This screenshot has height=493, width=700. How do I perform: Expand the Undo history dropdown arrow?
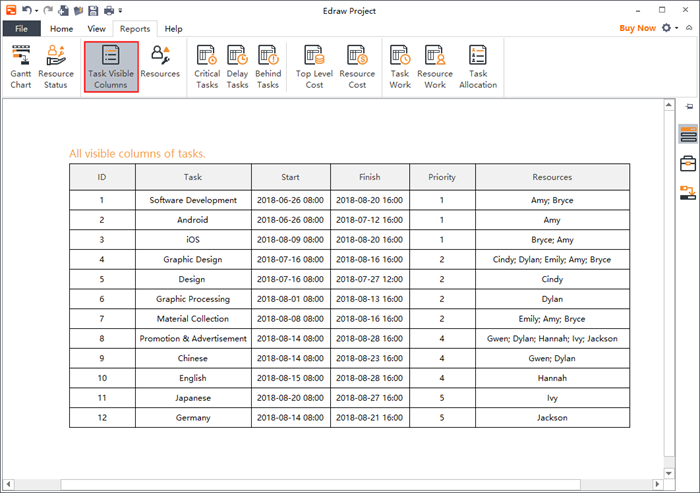(x=37, y=11)
